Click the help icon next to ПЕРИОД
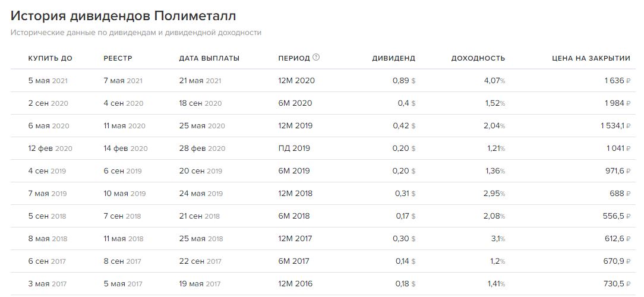Image resolution: width=644 pixels, height=297 pixels. 316,58
